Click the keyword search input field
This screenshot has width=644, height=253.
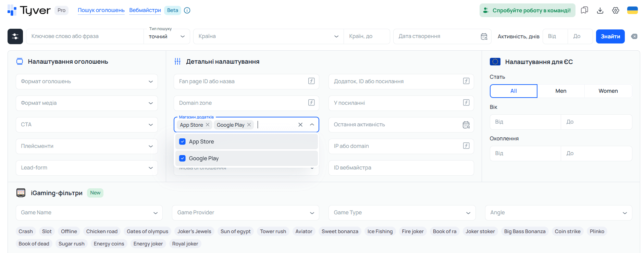(x=85, y=37)
